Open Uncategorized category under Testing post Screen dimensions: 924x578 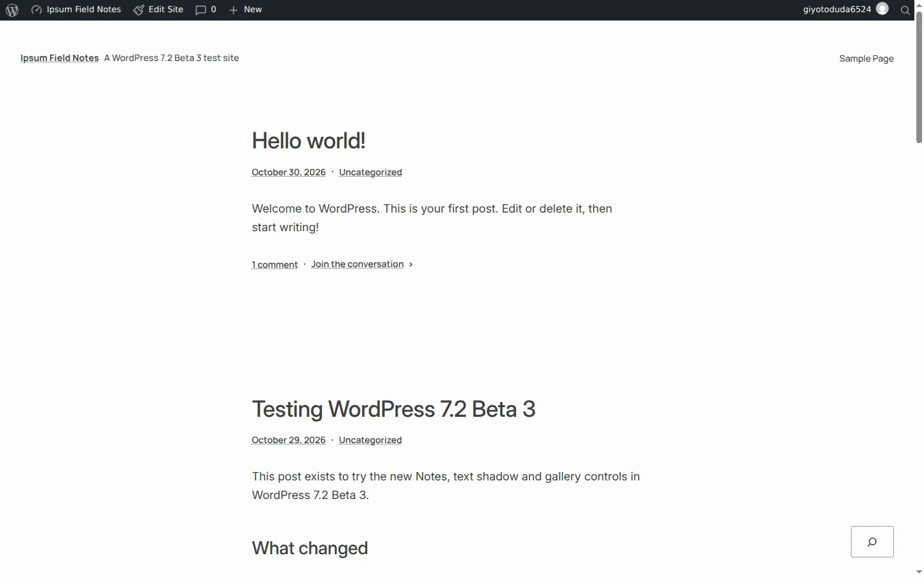[370, 440]
